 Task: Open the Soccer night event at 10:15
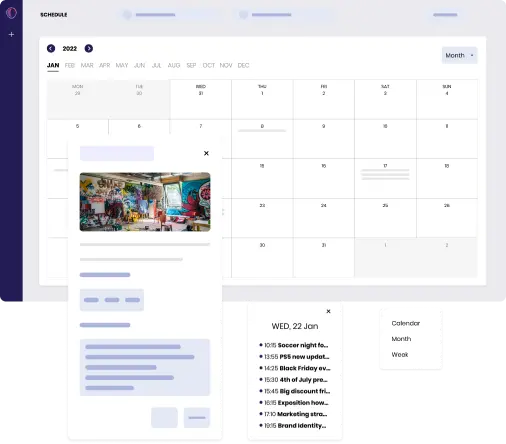click(x=294, y=345)
